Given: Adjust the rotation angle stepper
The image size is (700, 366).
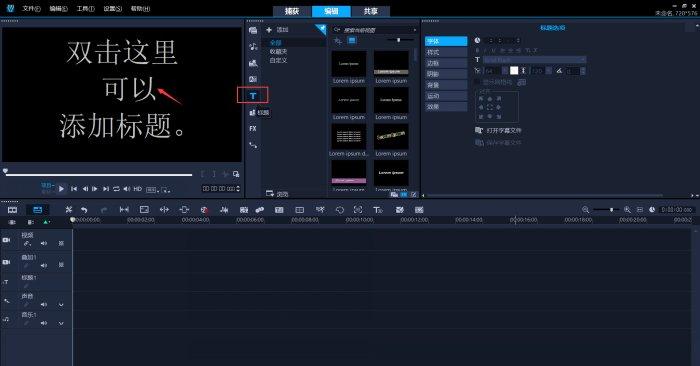Looking at the screenshot, I should coord(583,71).
